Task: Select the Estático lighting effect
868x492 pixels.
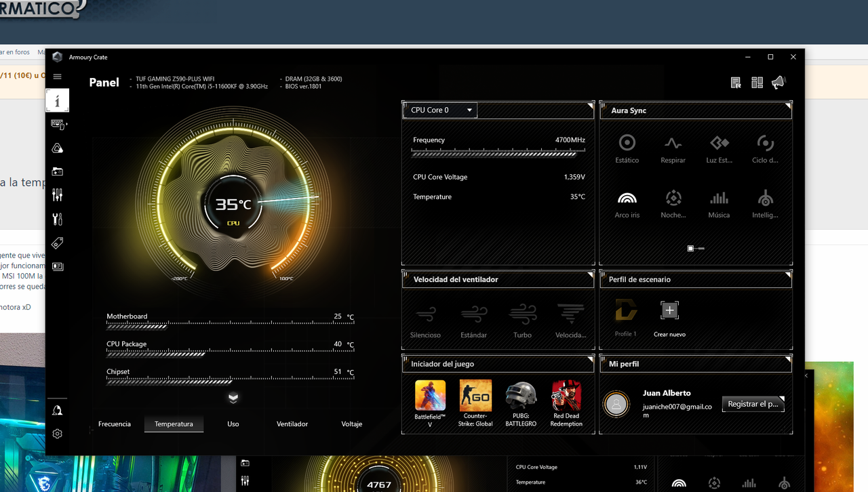Action: point(627,149)
